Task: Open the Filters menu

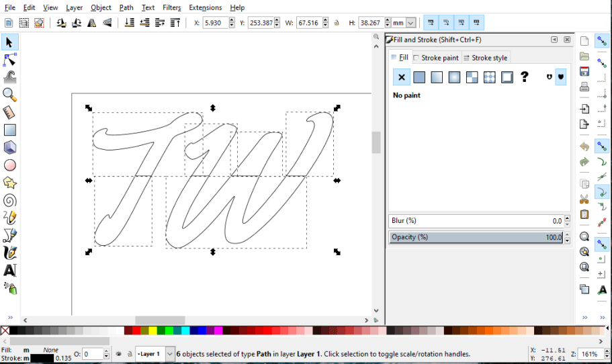Action: 171,7
